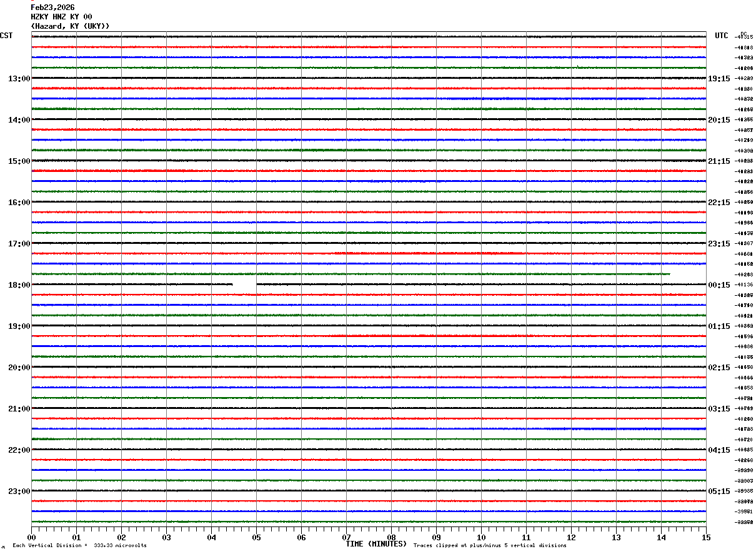The height and width of the screenshot is (554, 756).
Task: Click the 19:15 UTC time label
Action: click(x=719, y=79)
